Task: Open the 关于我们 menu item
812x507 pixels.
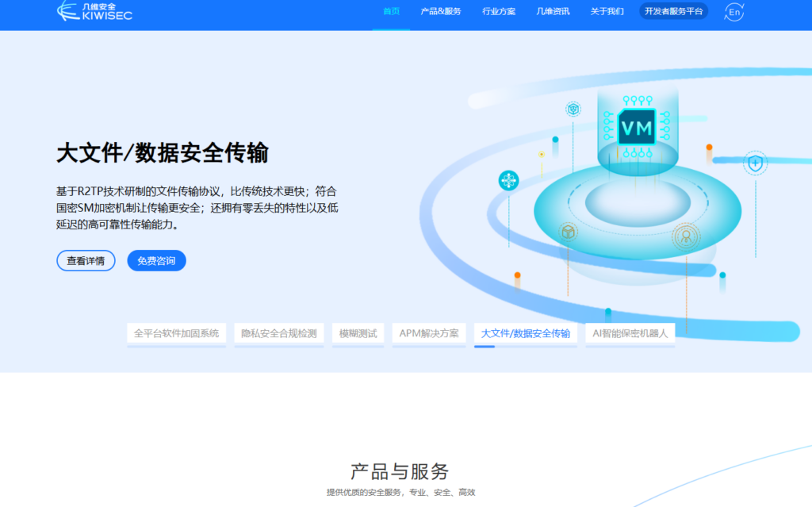Action: 606,11
